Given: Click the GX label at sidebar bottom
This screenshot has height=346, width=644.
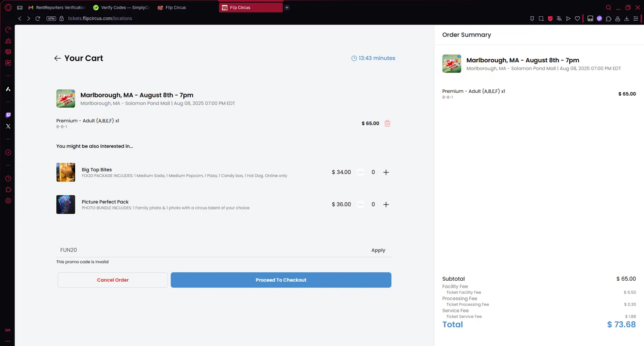Looking at the screenshot, I should pos(8,330).
